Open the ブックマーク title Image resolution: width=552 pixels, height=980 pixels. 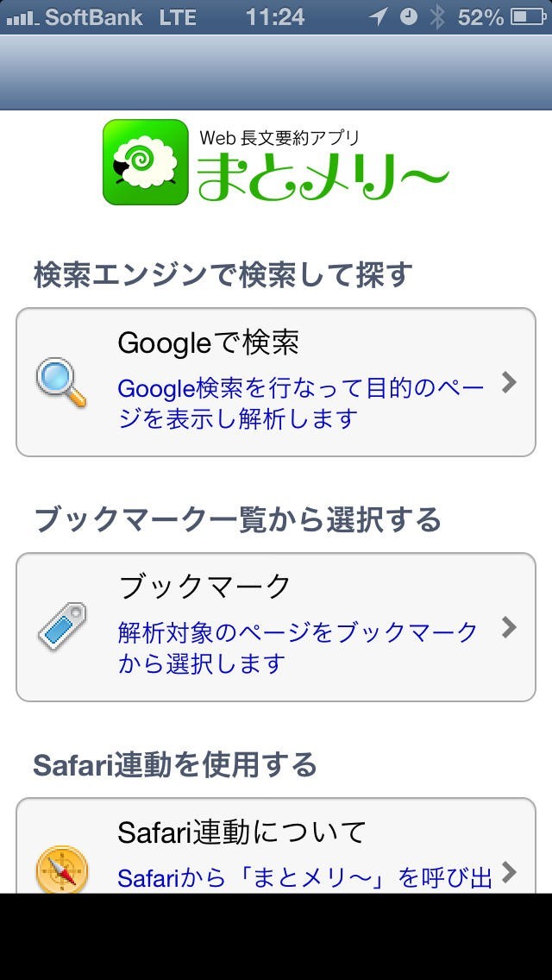click(x=205, y=587)
